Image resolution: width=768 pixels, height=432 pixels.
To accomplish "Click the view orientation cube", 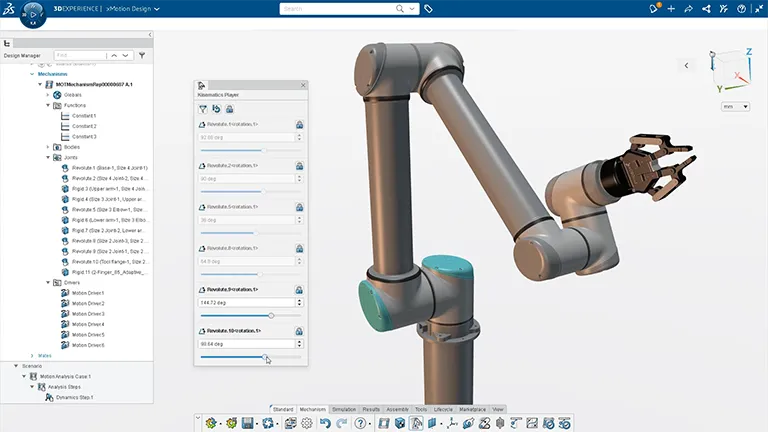I will 732,70.
